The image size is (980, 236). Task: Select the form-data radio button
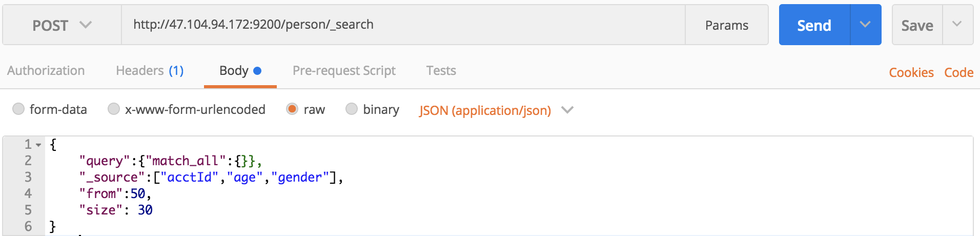18,109
